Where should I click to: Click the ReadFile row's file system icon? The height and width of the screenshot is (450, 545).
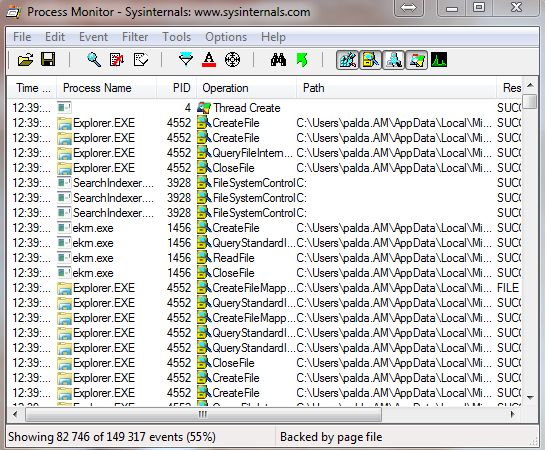coord(204,258)
